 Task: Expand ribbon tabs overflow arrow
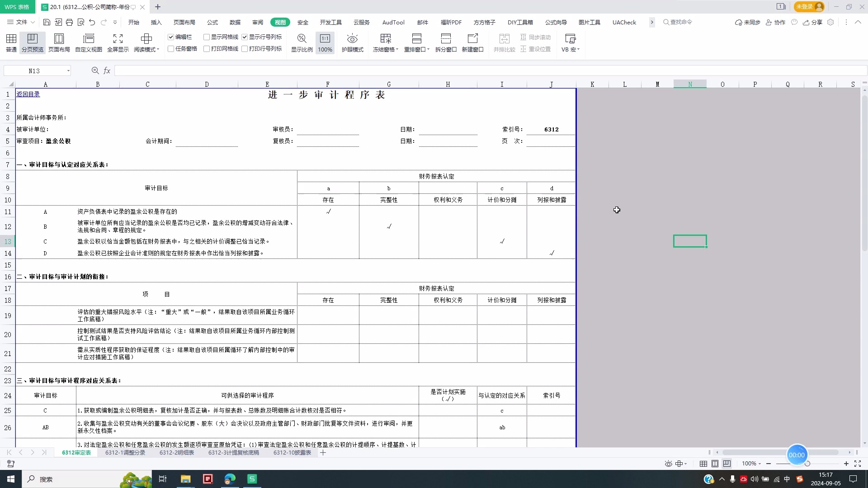click(x=652, y=22)
